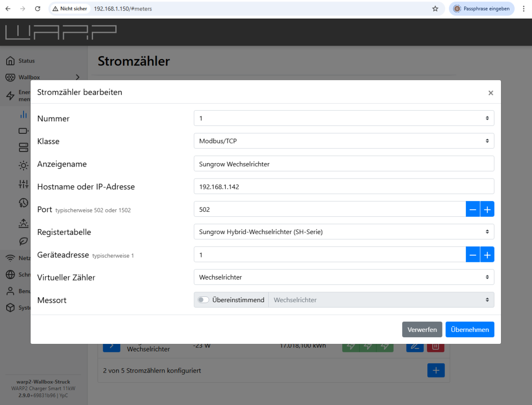Click the minus stepper for Port
532x405 pixels.
click(x=473, y=209)
